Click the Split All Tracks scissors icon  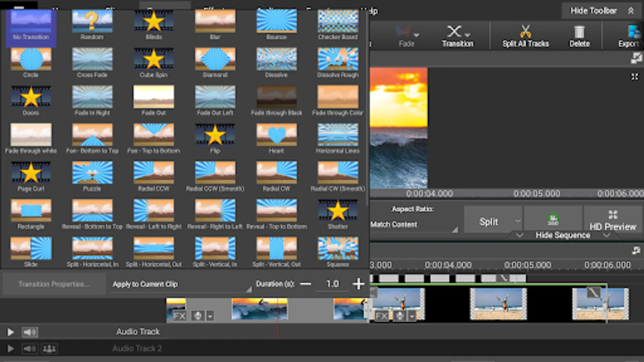tap(525, 32)
